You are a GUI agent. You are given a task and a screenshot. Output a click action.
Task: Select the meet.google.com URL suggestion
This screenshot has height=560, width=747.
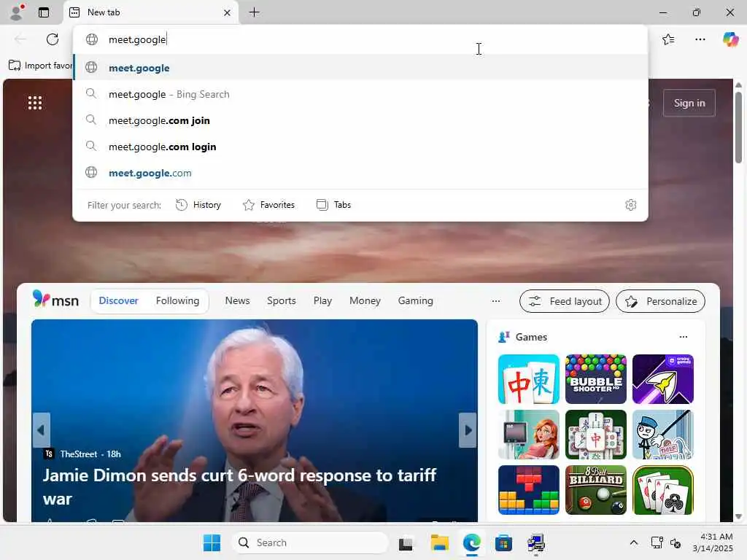[360, 173]
